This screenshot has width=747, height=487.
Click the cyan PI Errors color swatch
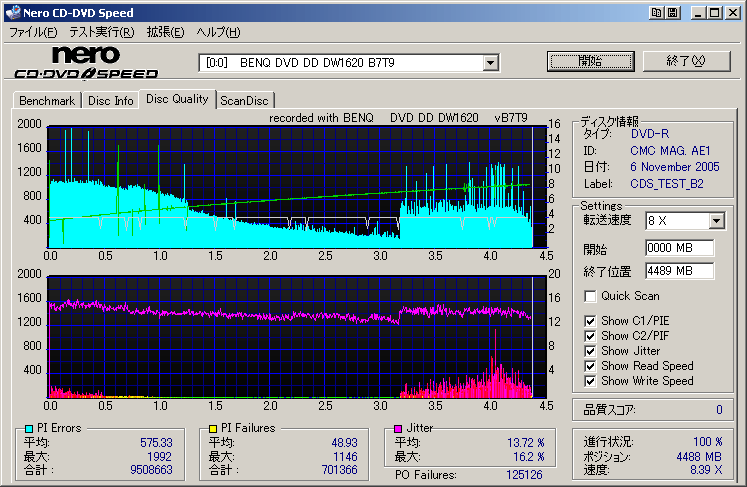point(29,428)
